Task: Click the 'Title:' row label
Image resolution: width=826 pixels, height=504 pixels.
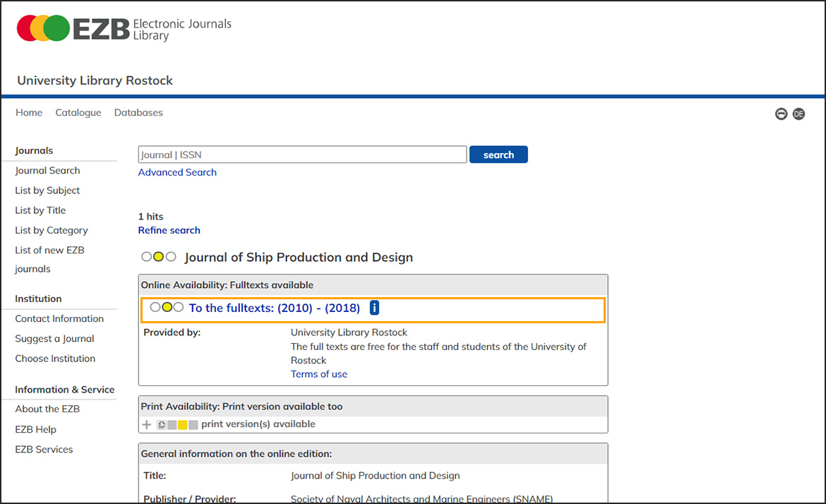Action: coord(155,476)
